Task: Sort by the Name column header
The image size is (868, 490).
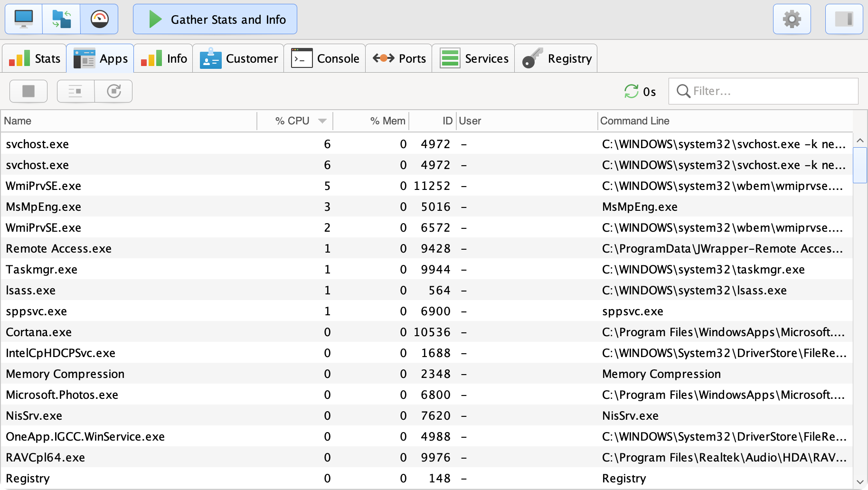Action: click(129, 121)
